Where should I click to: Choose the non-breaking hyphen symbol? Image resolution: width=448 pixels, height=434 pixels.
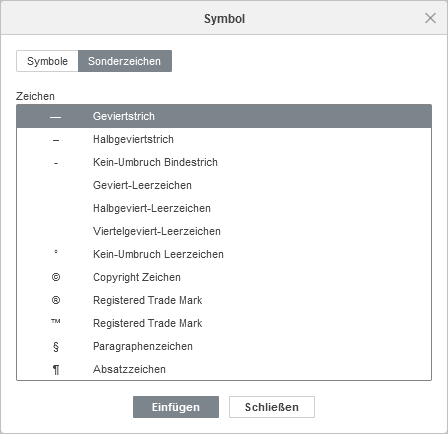pos(56,163)
